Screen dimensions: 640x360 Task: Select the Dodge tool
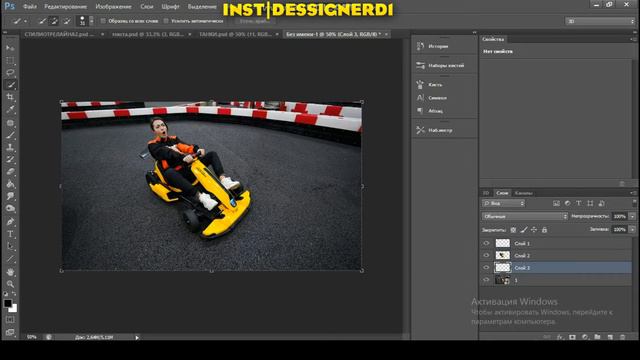coord(10,209)
